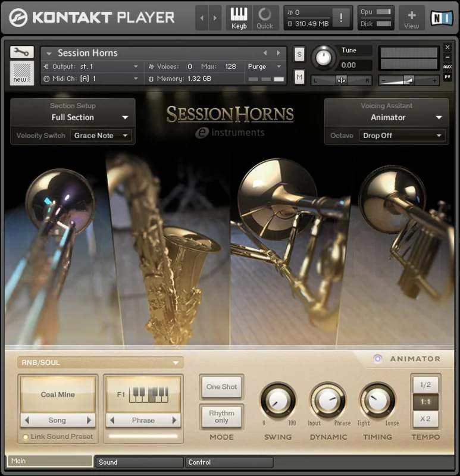Click the Dynamic knob
This screenshot has height=476, width=460.
[x=328, y=400]
